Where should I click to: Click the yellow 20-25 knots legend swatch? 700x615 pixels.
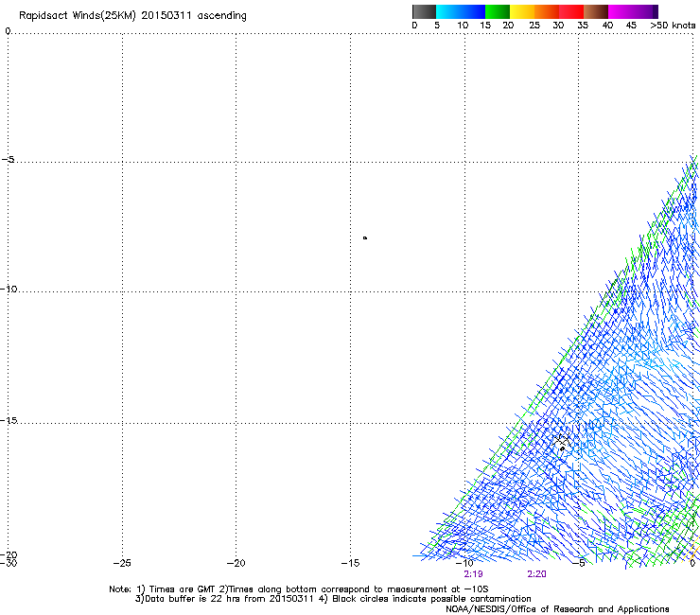tap(522, 11)
